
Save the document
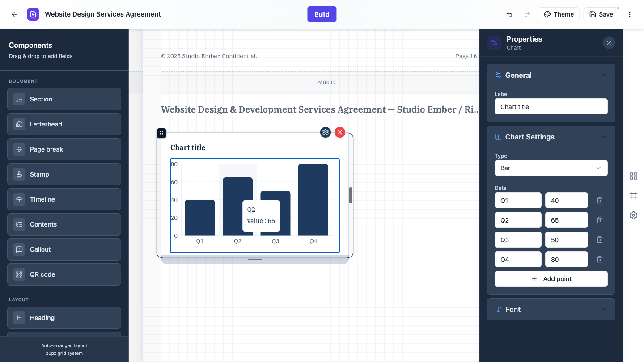pos(601,14)
